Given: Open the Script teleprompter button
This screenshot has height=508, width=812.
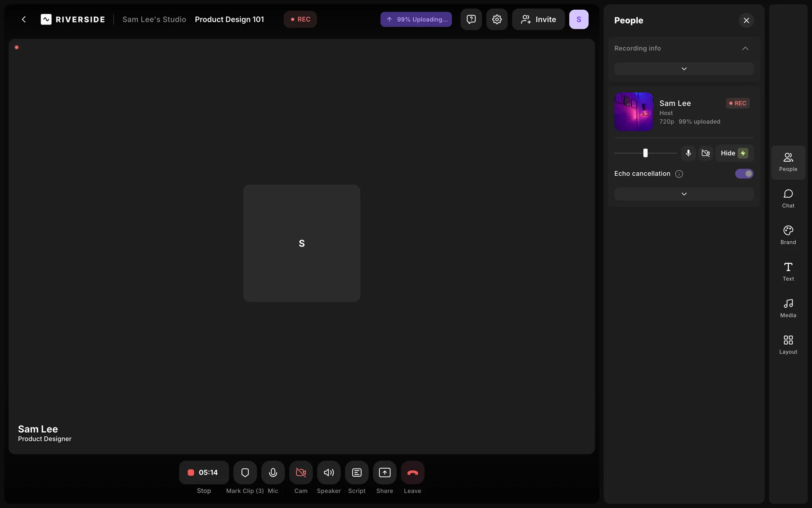Looking at the screenshot, I should tap(357, 472).
